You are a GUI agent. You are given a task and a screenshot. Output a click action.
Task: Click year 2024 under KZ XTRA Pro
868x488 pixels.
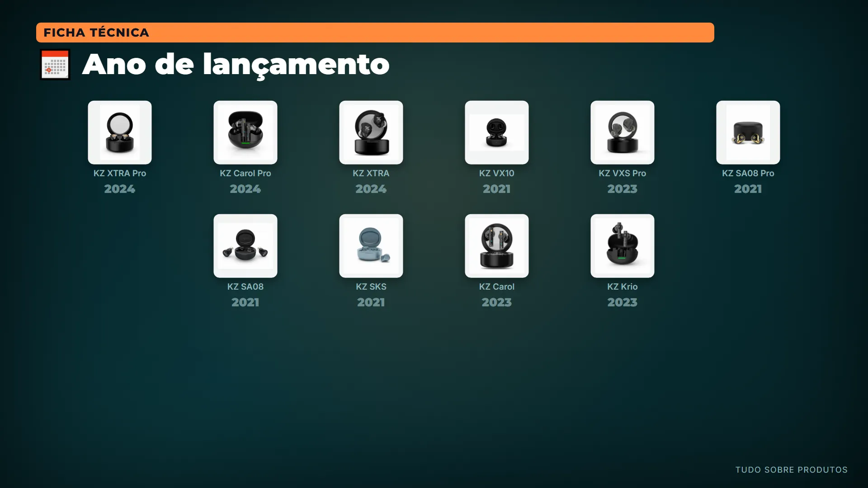(x=120, y=189)
